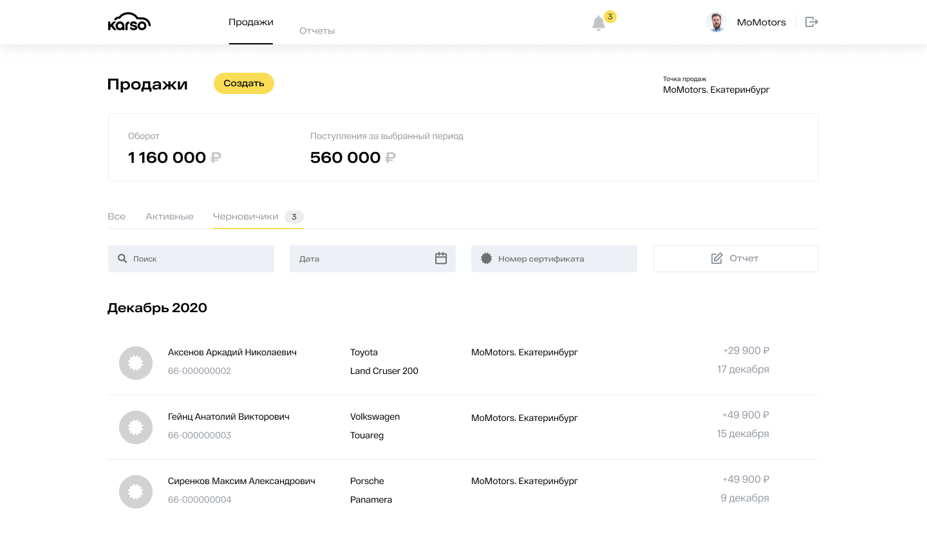Viewport: 927px width, 560px height.
Task: Open the Отчеты navigation tab
Action: [317, 31]
